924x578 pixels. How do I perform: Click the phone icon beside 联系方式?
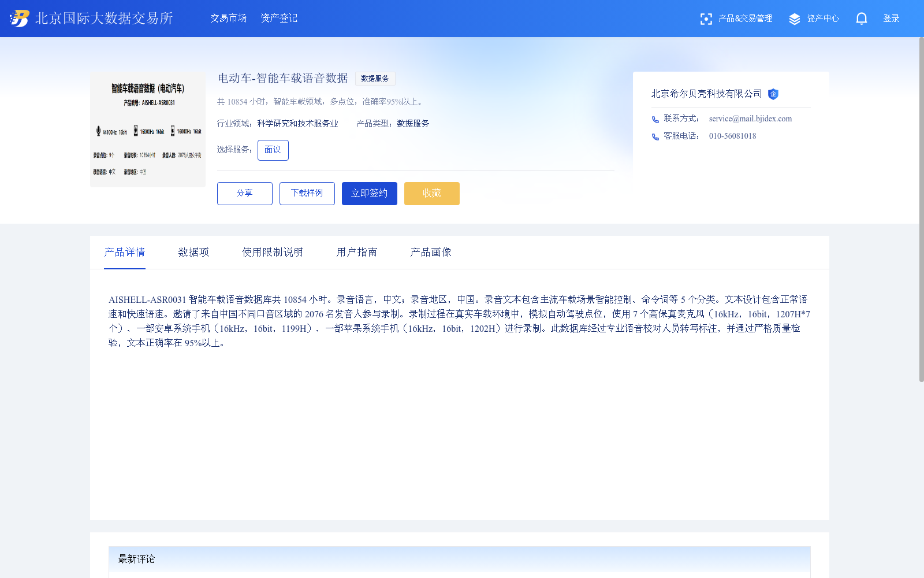(x=655, y=120)
